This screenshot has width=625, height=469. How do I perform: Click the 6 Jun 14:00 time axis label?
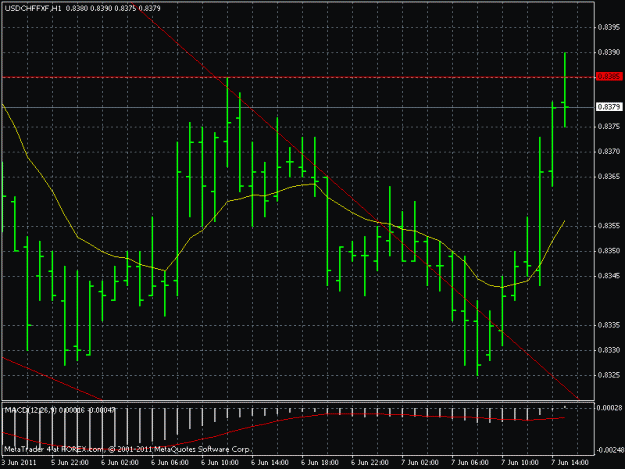[270, 463]
